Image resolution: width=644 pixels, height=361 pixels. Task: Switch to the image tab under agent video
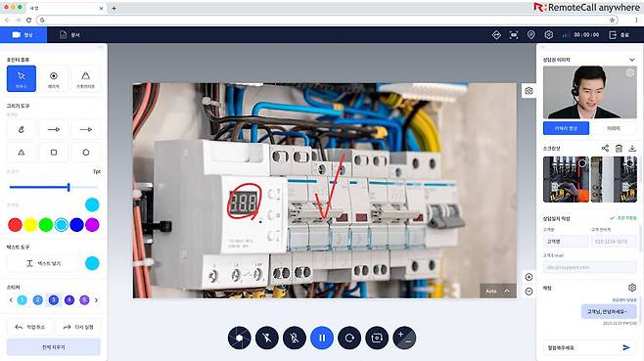(x=614, y=128)
